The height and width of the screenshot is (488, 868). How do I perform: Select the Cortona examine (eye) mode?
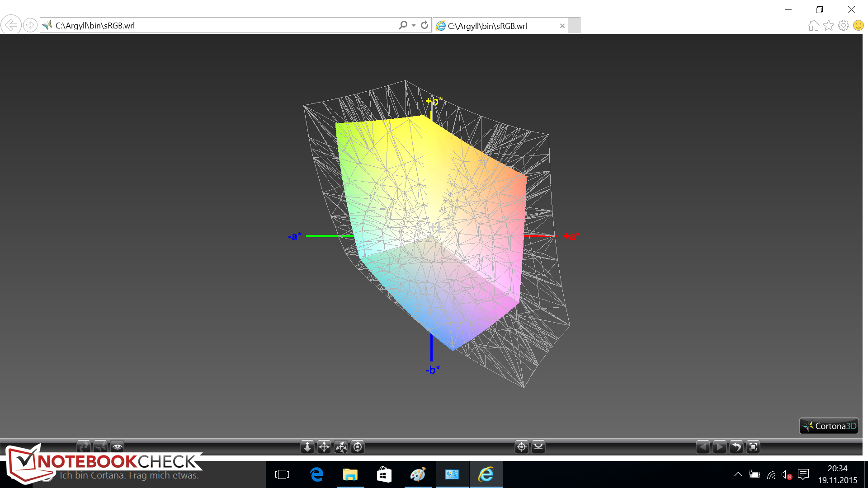(117, 447)
